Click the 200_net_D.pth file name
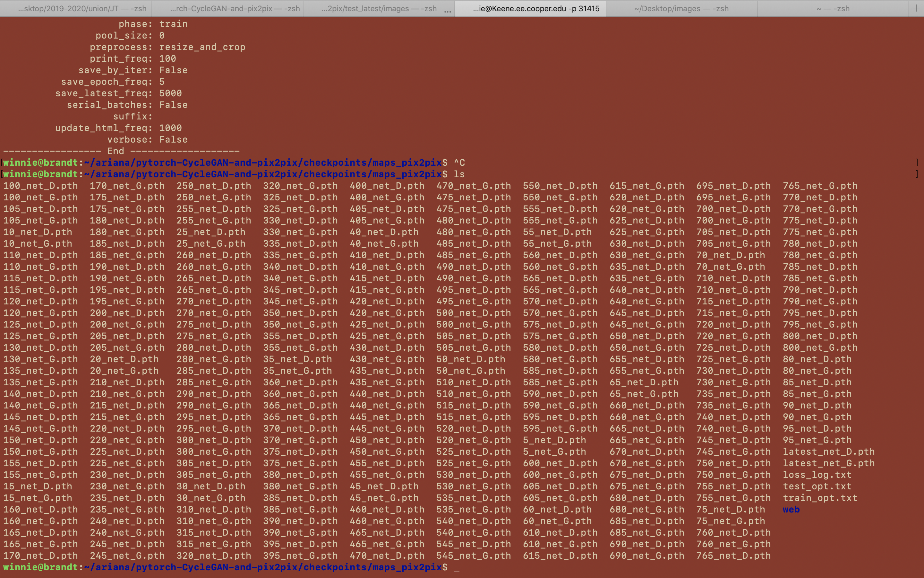This screenshot has height=578, width=924. tap(127, 313)
